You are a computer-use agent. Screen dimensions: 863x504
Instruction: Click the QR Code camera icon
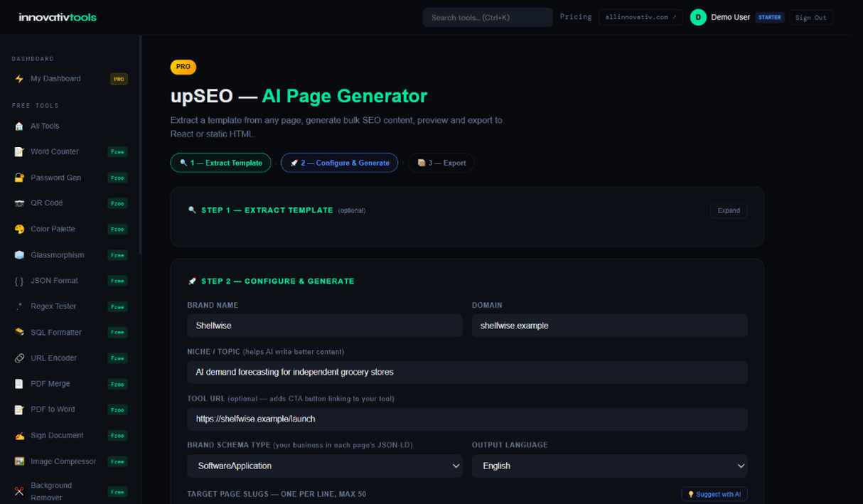[19, 203]
